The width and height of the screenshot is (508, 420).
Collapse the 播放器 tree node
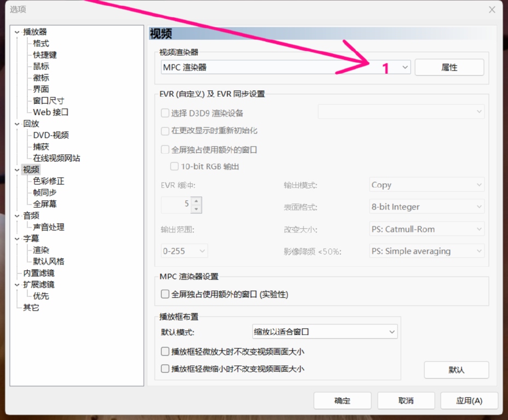click(17, 32)
